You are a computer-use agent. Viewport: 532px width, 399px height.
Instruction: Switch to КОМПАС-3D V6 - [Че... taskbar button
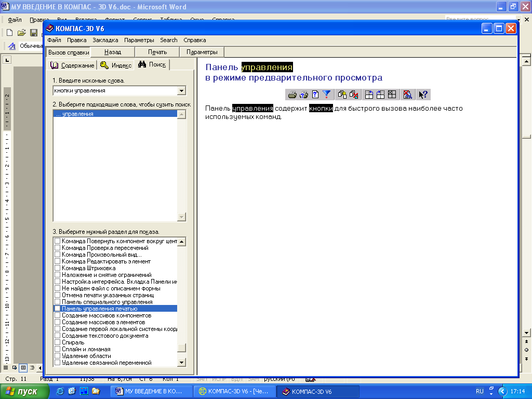[x=235, y=391]
